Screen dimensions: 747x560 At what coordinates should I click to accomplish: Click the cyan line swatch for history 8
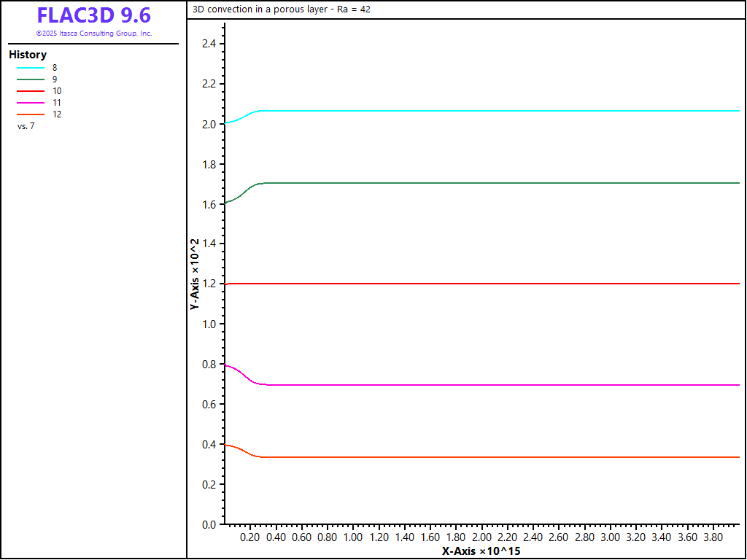tap(31, 68)
